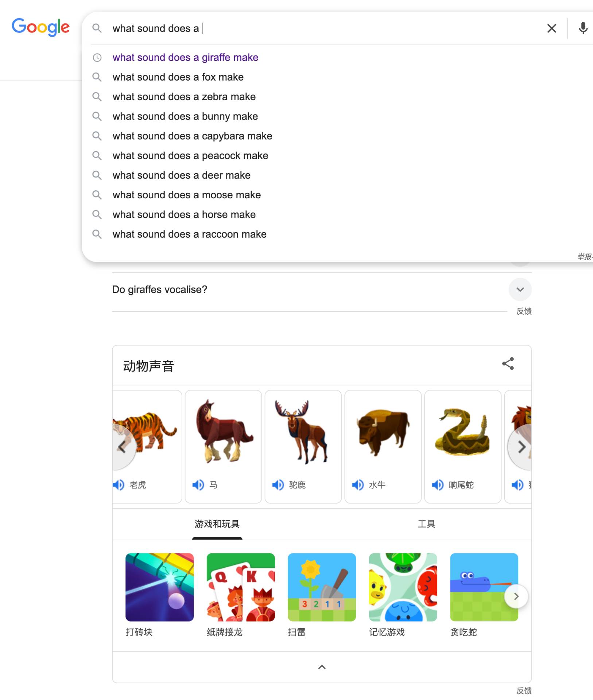Viewport: 593px width, 700px height.
Task: Click the 记忆游戏 label
Action: coord(387,632)
